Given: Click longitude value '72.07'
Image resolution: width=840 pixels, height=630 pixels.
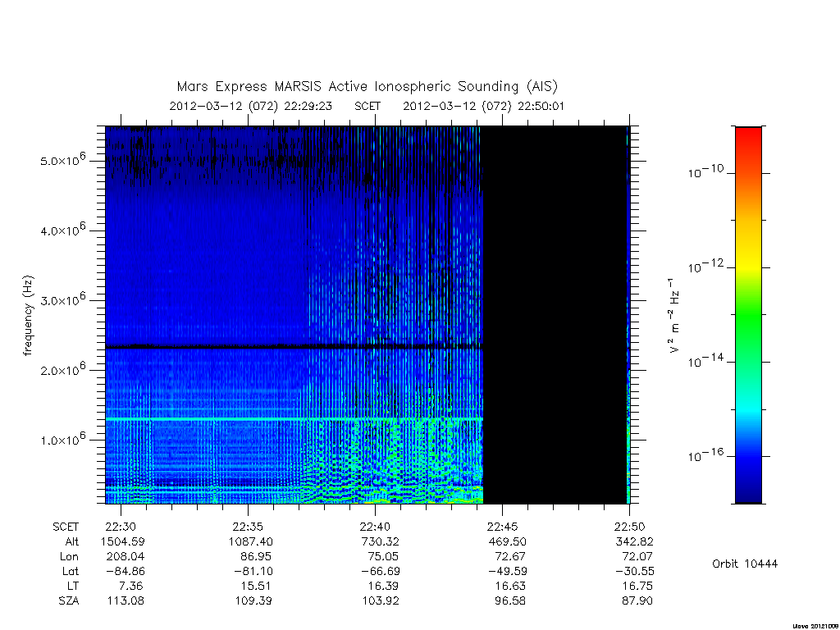Looking at the screenshot, I should click(x=637, y=557).
